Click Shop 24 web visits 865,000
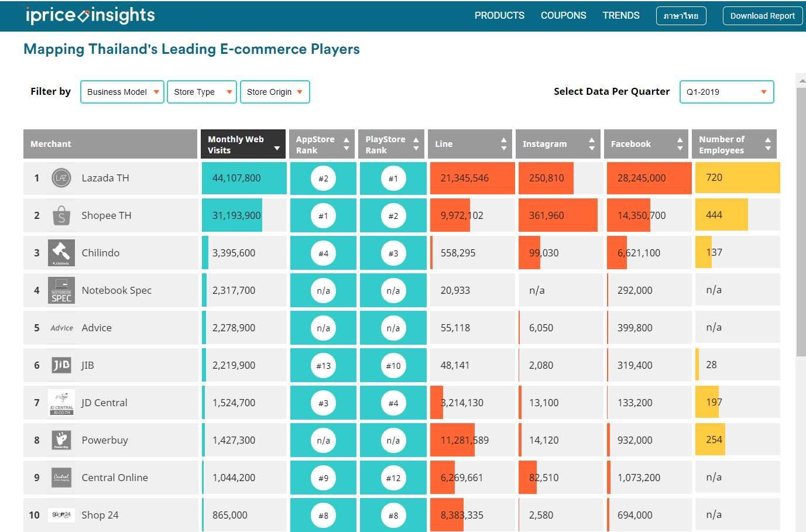This screenshot has width=806, height=532. click(x=230, y=515)
